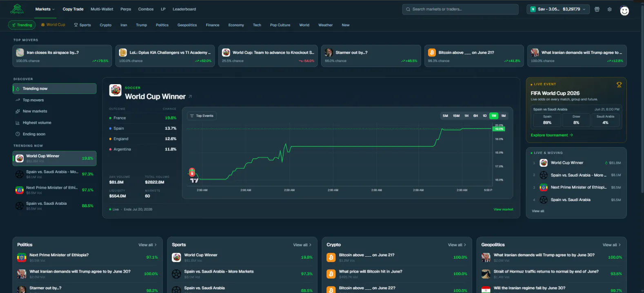Select the 6H chart interval
The image size is (644, 293).
475,116
